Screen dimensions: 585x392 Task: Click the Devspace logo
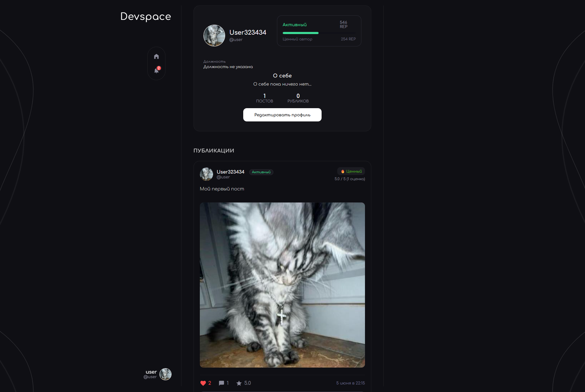[x=146, y=16]
